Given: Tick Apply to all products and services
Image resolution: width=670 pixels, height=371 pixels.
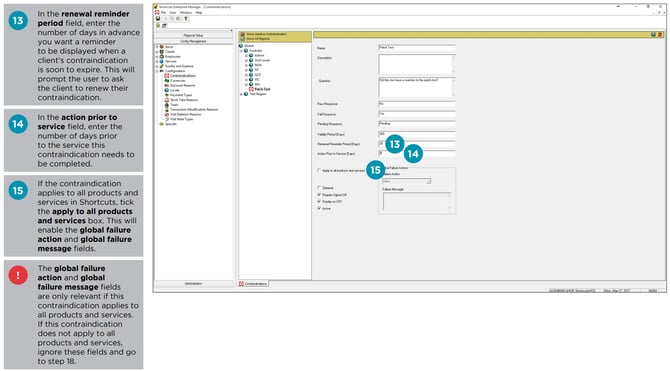Looking at the screenshot, I should coord(319,170).
